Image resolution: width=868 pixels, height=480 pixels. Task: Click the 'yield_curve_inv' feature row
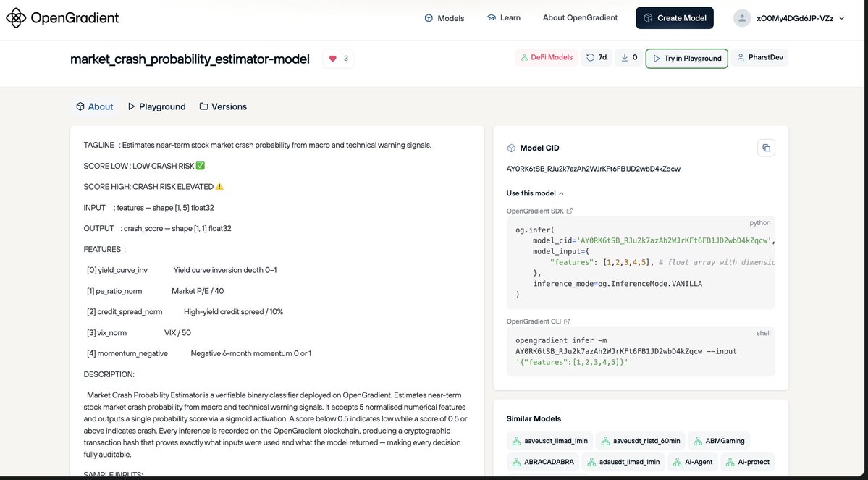182,270
